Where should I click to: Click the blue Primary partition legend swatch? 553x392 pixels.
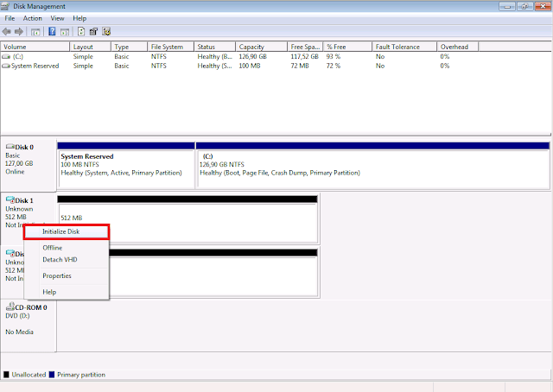[52, 376]
